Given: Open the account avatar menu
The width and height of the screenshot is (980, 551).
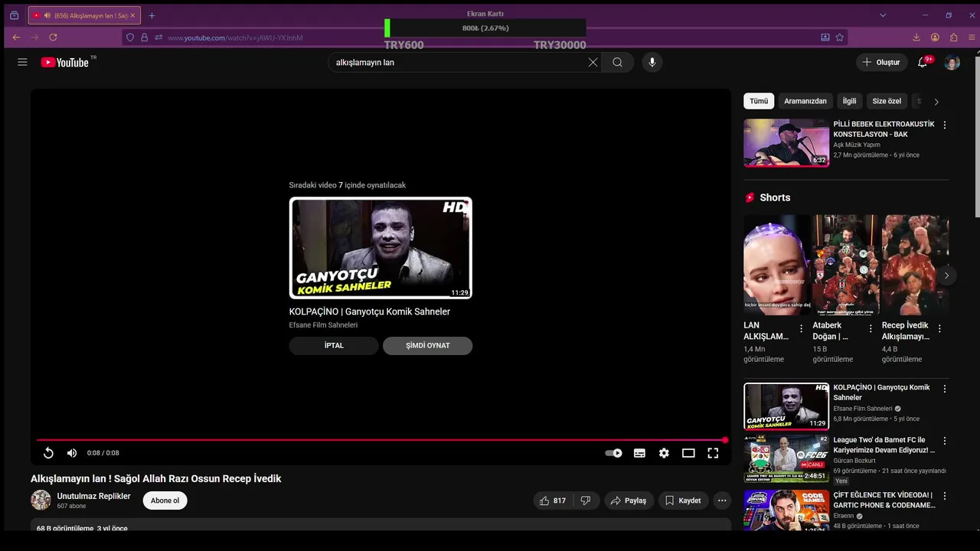Looking at the screenshot, I should (952, 62).
